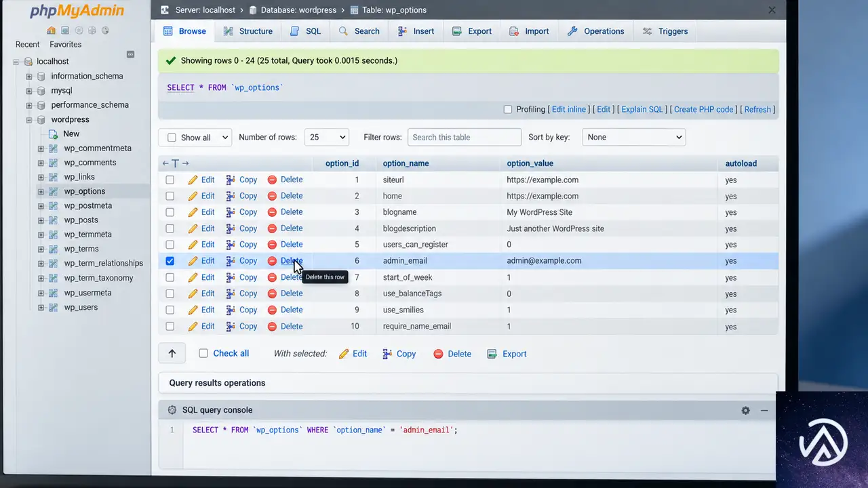The width and height of the screenshot is (868, 488).
Task: Expand the mysql database tree node
Action: (x=29, y=91)
